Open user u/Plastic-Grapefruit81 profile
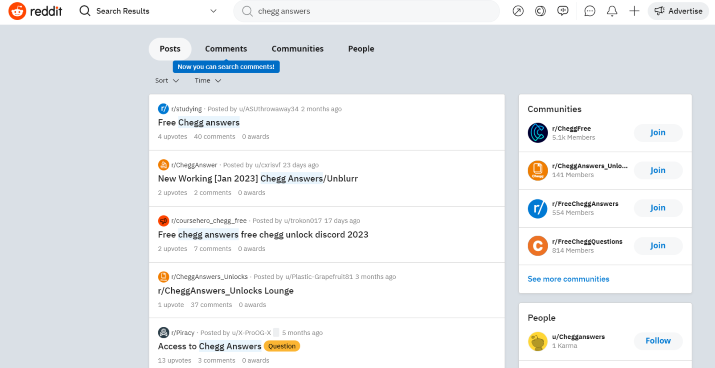 [319, 277]
